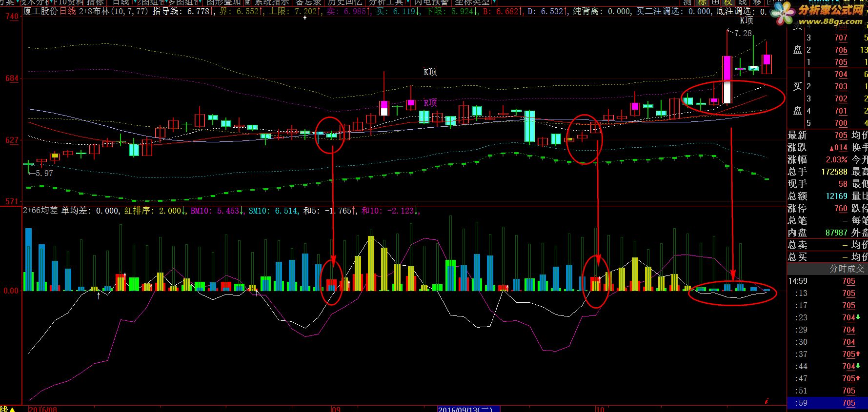The width and height of the screenshot is (868, 412).
Task: Toggle the 测 measurement tool icon
Action: coord(687,2)
